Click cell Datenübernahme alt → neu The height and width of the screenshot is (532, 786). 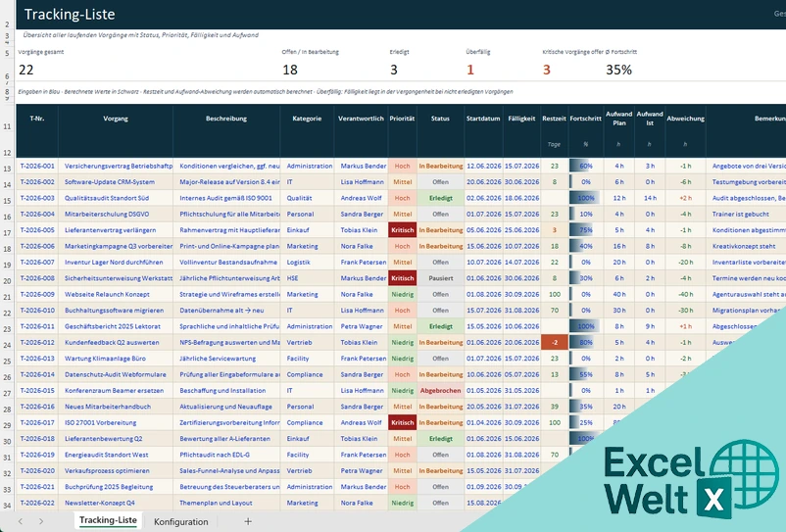click(226, 310)
